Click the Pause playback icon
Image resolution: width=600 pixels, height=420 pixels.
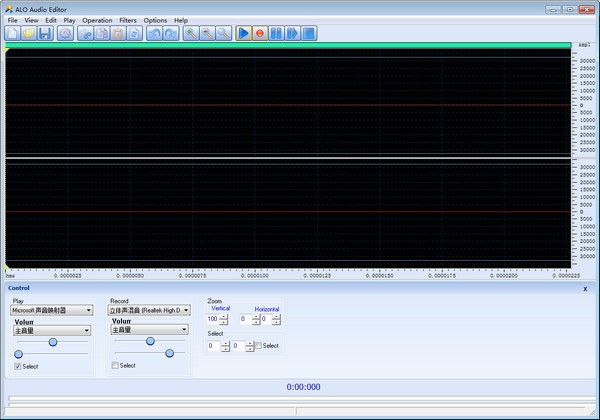(x=276, y=33)
